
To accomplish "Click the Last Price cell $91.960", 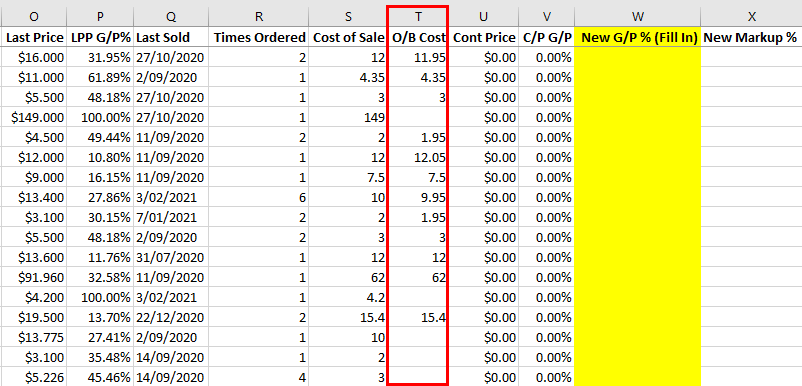I will click(33, 278).
